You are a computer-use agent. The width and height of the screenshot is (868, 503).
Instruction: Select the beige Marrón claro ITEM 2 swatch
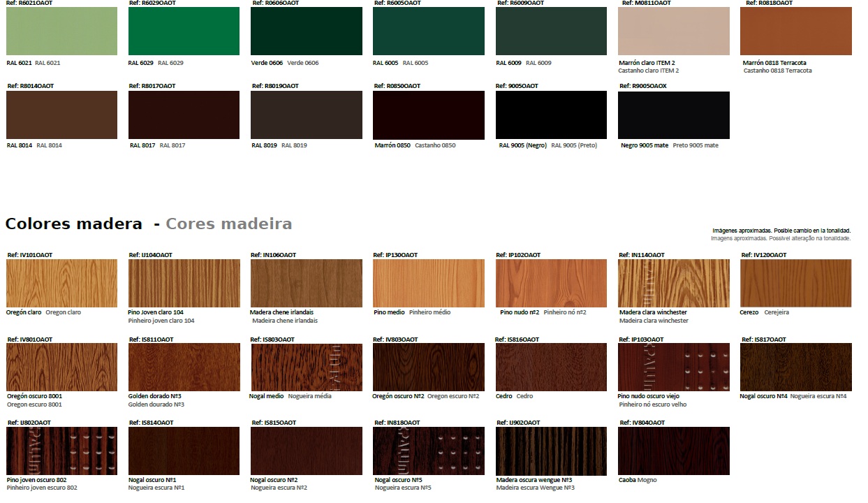click(673, 31)
